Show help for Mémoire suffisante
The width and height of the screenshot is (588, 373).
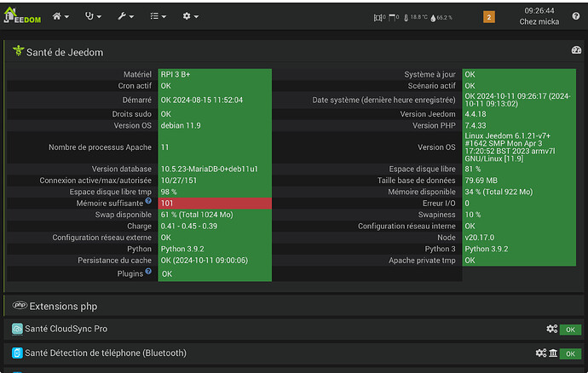[x=148, y=201]
